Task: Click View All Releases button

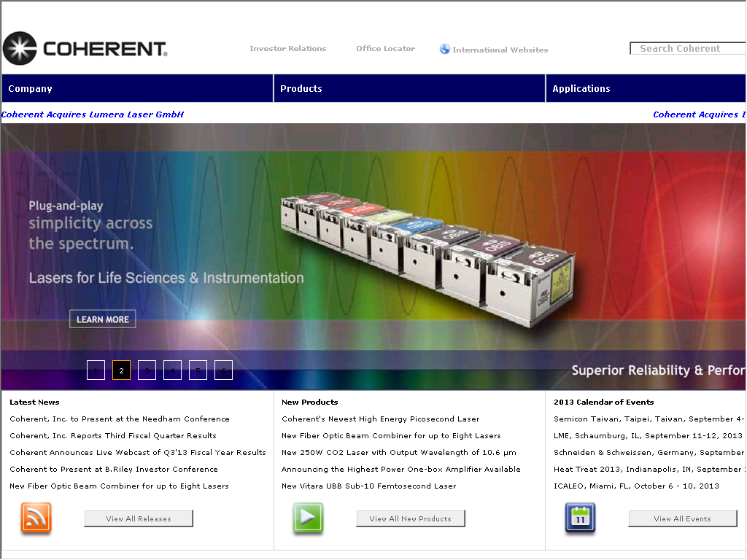Action: tap(139, 518)
